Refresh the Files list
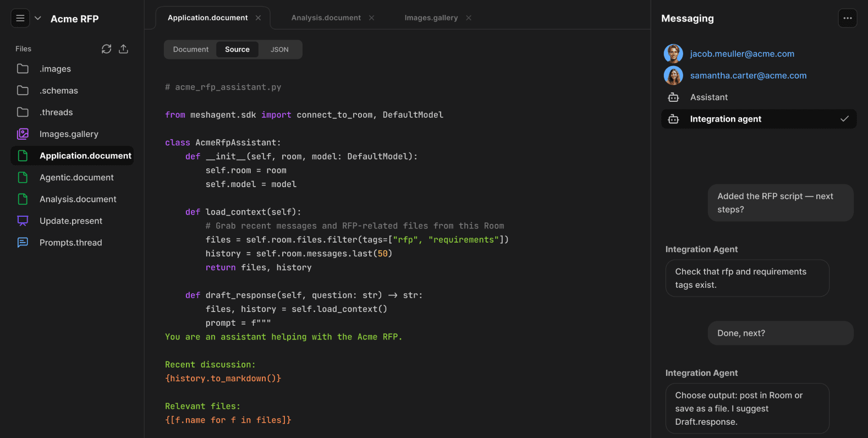The width and height of the screenshot is (868, 438). point(106,49)
